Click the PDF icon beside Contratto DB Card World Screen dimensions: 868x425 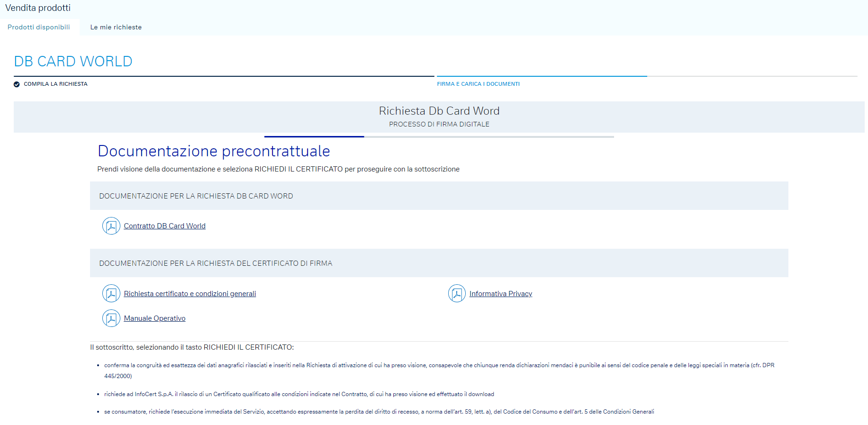[111, 226]
